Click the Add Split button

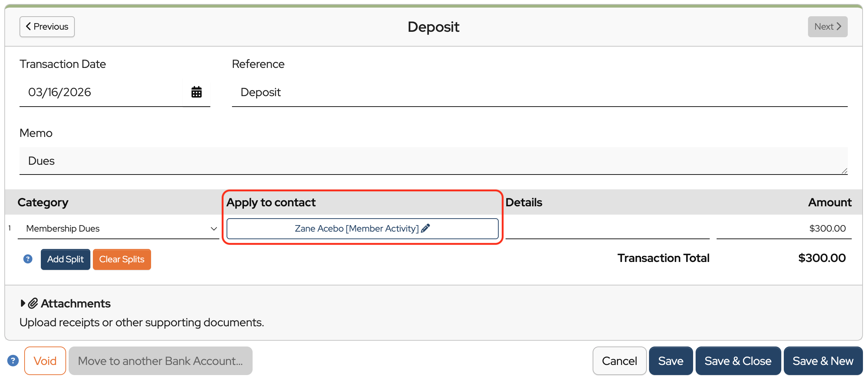65,259
